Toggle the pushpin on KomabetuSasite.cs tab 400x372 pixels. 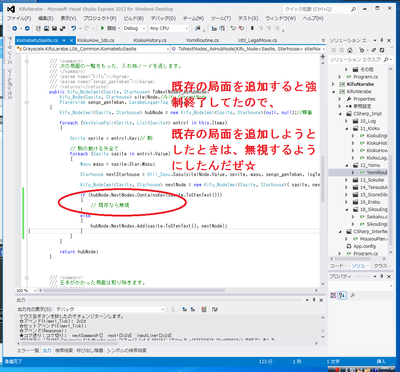click(64, 40)
